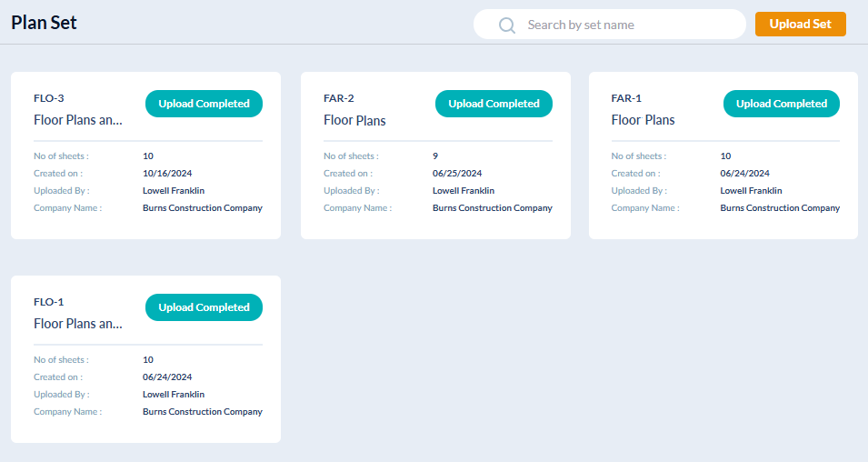Open the FLO-3 plan set title

(78, 120)
